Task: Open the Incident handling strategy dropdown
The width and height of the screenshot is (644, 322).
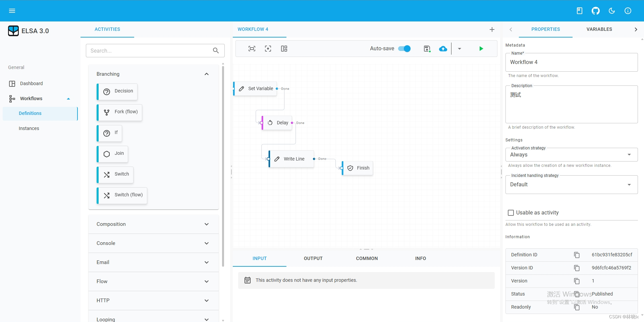Action: tap(571, 185)
